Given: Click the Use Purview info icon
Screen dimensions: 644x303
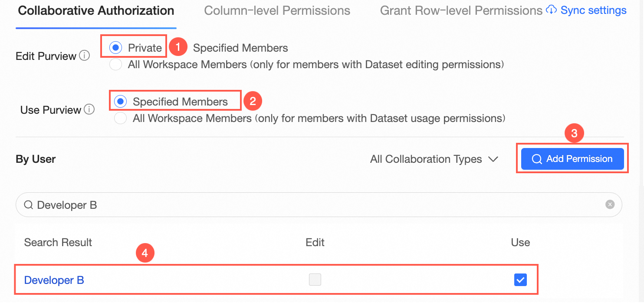Looking at the screenshot, I should pyautogui.click(x=89, y=110).
